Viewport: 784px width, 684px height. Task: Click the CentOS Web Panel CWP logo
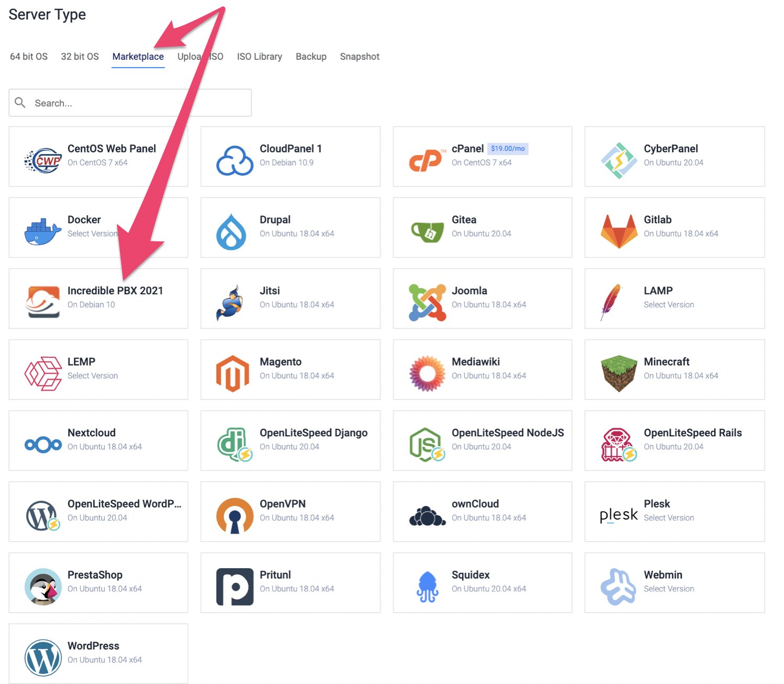[43, 160]
